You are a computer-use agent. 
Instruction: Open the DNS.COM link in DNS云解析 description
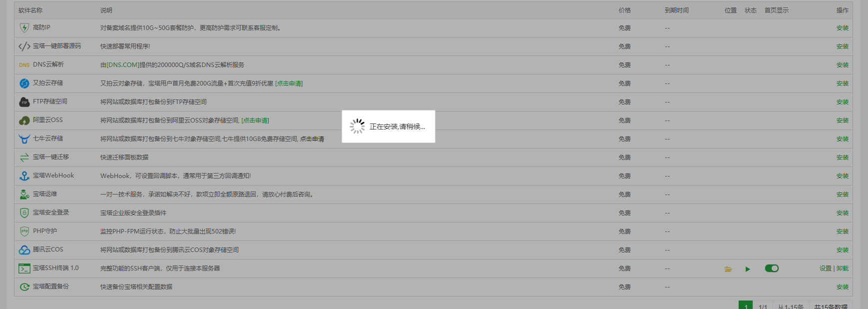coord(123,65)
